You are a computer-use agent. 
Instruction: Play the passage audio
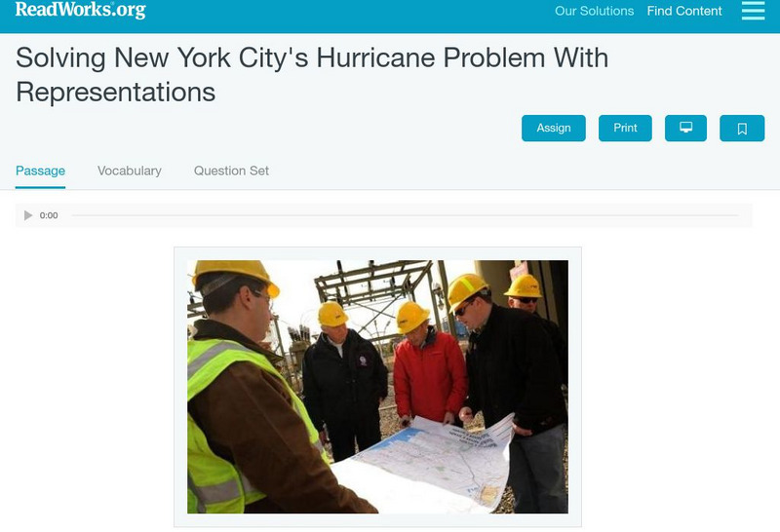click(28, 215)
